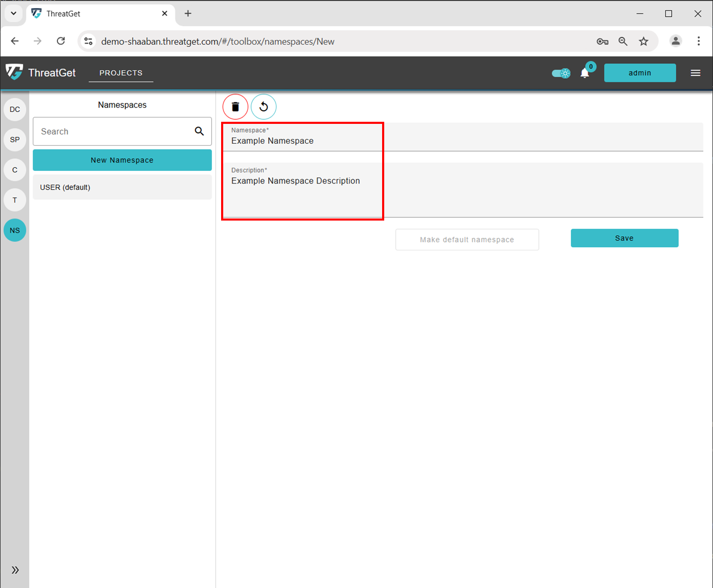Click the ThreatGet logo
Viewport: 713px width, 588px height.
(41, 73)
